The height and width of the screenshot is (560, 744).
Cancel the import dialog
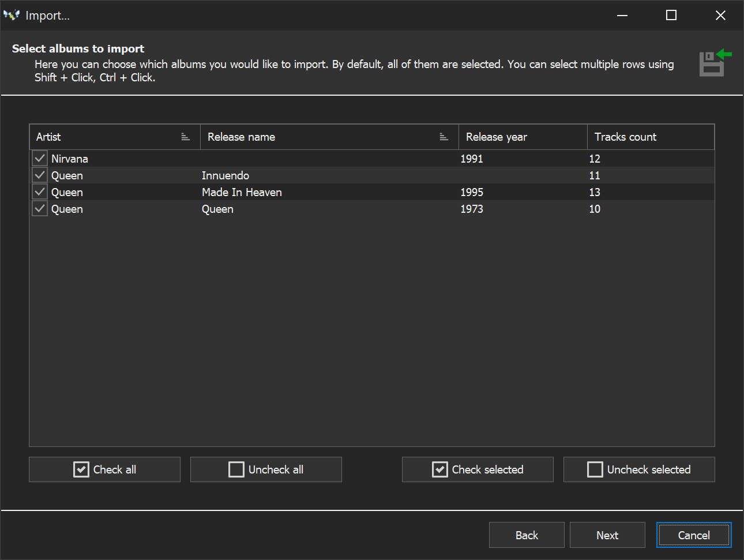point(694,535)
